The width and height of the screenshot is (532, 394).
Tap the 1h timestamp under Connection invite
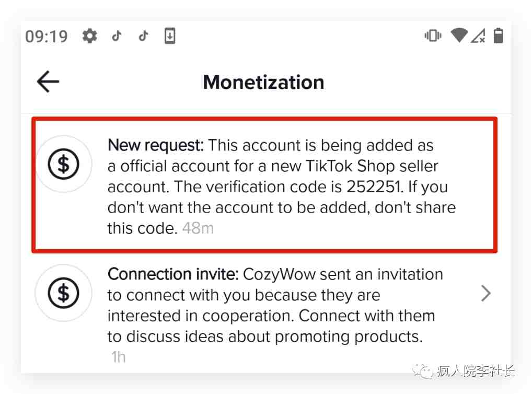[x=118, y=357]
